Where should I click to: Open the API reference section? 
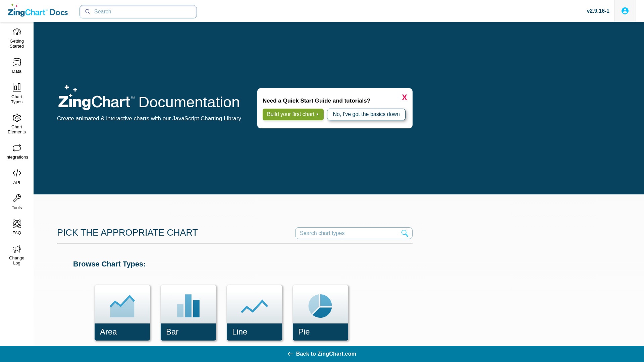17,177
